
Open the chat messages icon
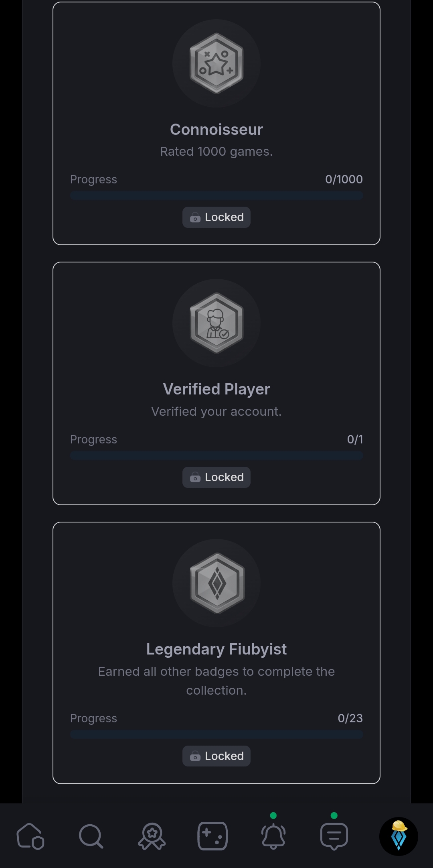tap(334, 836)
